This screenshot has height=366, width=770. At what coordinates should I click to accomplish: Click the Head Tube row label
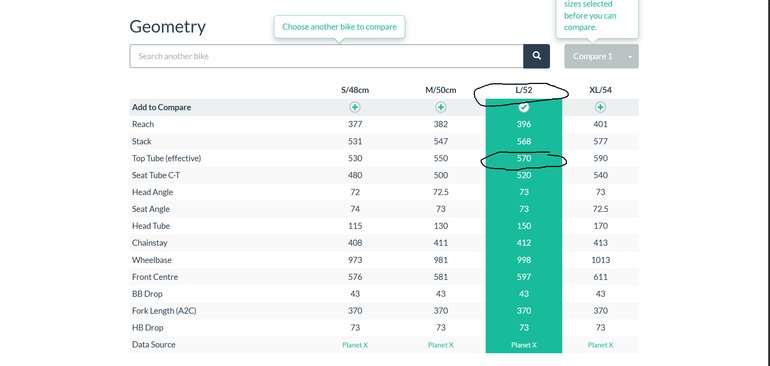(x=150, y=226)
